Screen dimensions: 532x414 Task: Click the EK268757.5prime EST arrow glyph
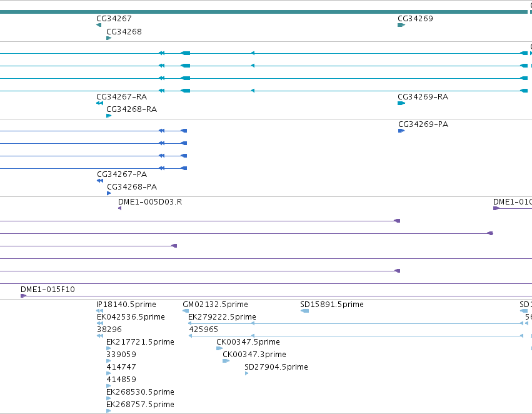click(x=109, y=411)
